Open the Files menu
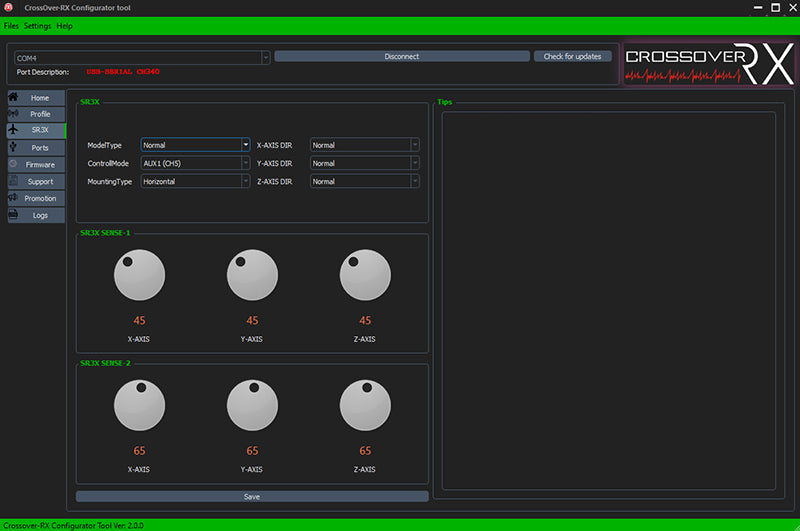Screen dimensions: 800x531 [11, 25]
